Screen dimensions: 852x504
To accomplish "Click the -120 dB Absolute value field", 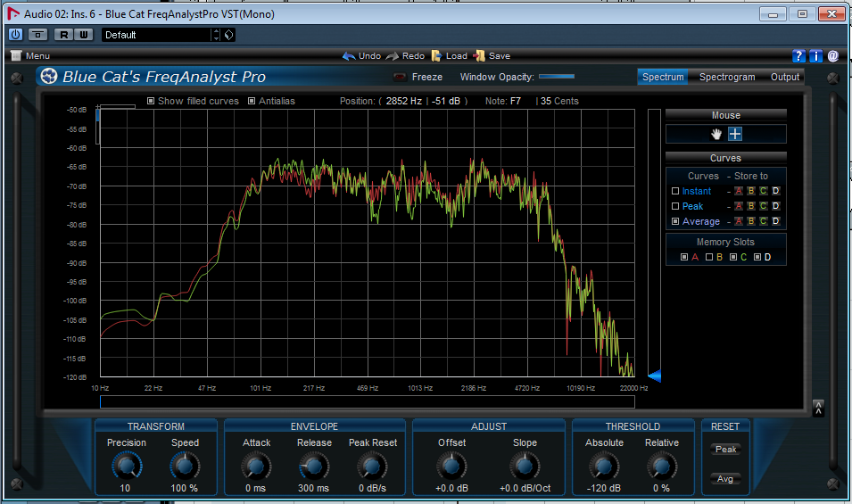I will [x=604, y=488].
